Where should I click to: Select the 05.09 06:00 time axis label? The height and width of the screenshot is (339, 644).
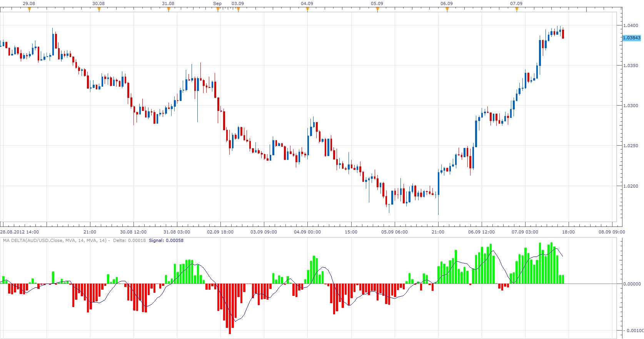pos(395,232)
